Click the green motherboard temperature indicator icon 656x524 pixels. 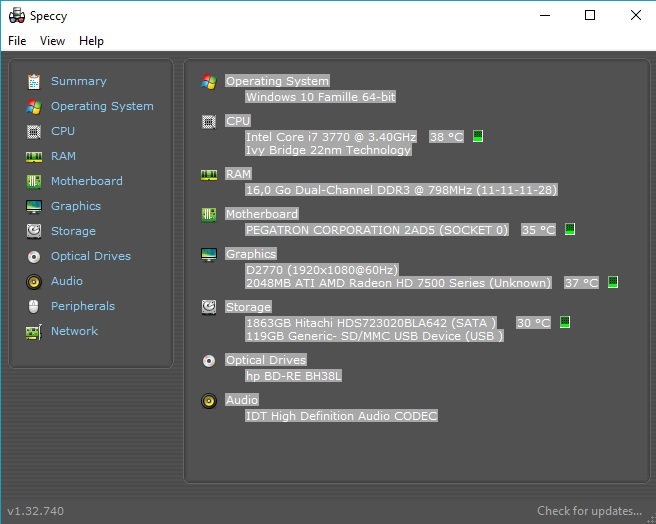(x=570, y=229)
